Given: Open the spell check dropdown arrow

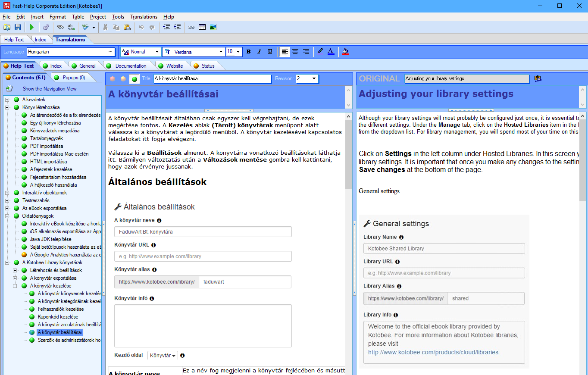Looking at the screenshot, I should (x=94, y=28).
